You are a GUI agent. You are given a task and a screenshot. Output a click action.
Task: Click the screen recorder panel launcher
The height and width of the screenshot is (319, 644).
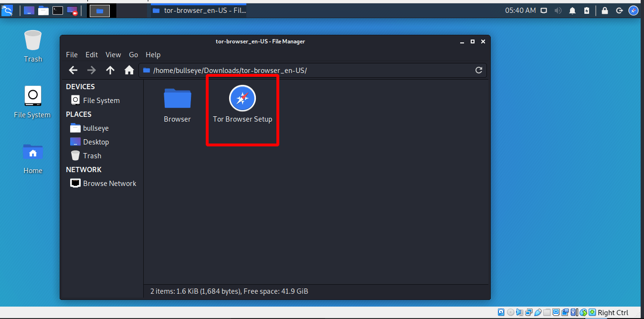(72, 10)
